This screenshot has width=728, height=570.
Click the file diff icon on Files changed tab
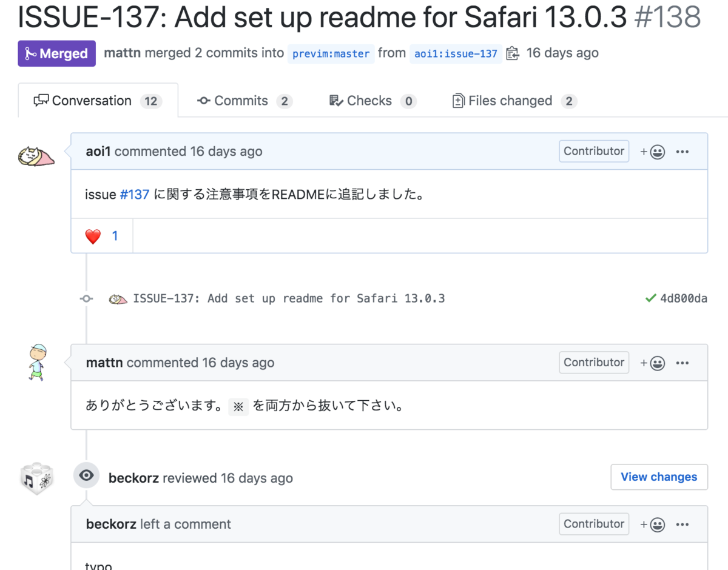coord(459,100)
